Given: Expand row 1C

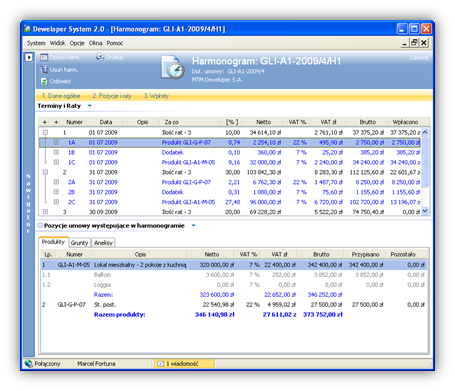Looking at the screenshot, I should [x=56, y=162].
